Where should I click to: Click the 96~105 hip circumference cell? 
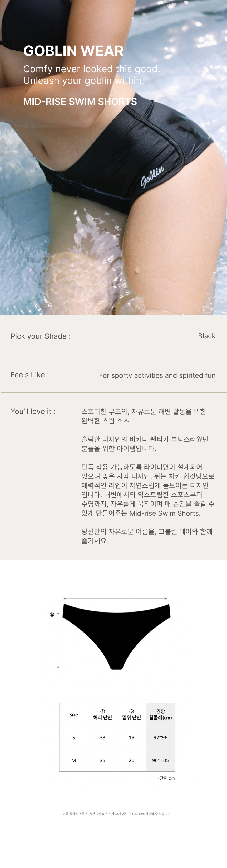(x=160, y=760)
